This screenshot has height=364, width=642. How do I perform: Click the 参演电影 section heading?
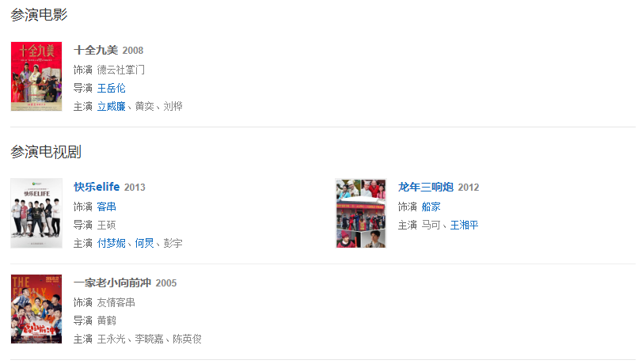tap(39, 15)
